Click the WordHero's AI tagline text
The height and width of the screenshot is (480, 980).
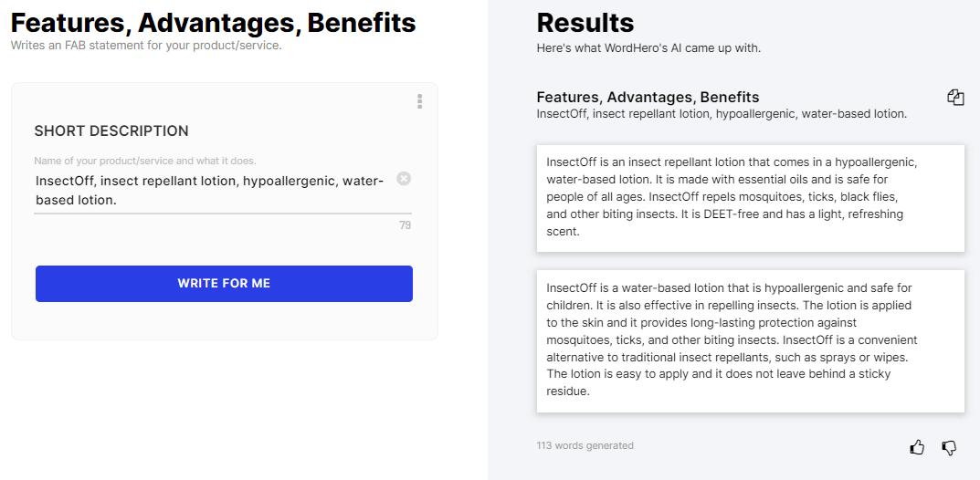648,47
